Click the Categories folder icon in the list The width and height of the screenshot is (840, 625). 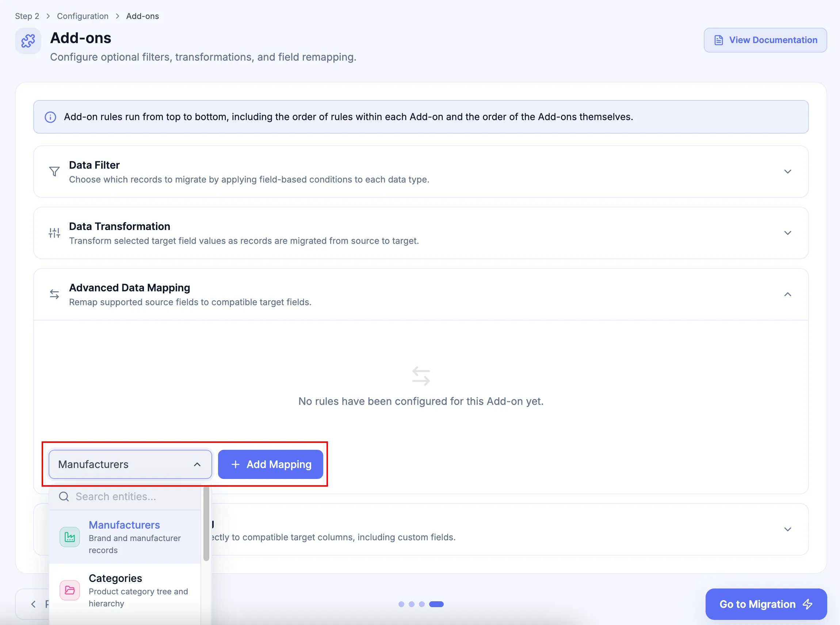click(70, 591)
